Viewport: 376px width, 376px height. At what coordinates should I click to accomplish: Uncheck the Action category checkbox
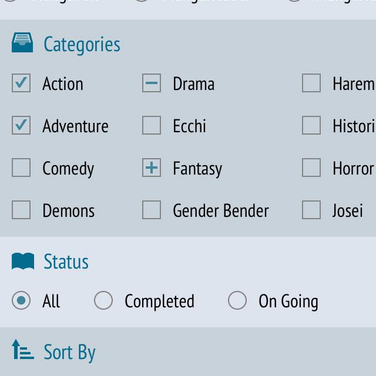pos(21,83)
